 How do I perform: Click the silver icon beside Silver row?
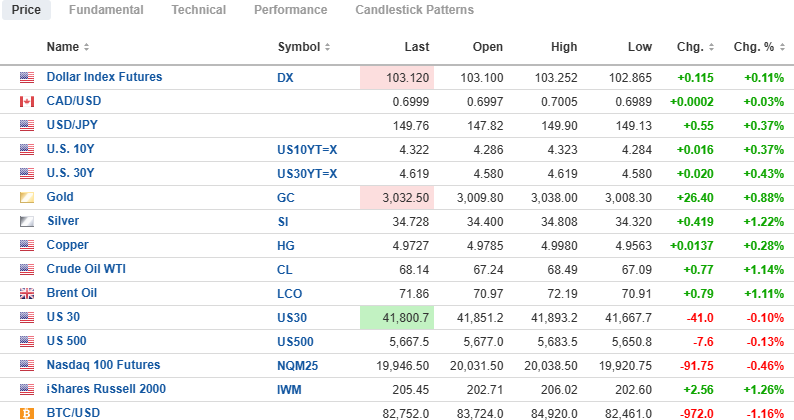pos(27,222)
